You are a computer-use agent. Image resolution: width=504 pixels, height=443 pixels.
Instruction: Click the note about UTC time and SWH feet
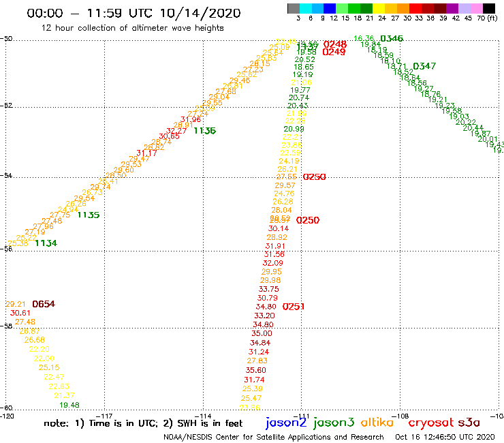tap(143, 423)
